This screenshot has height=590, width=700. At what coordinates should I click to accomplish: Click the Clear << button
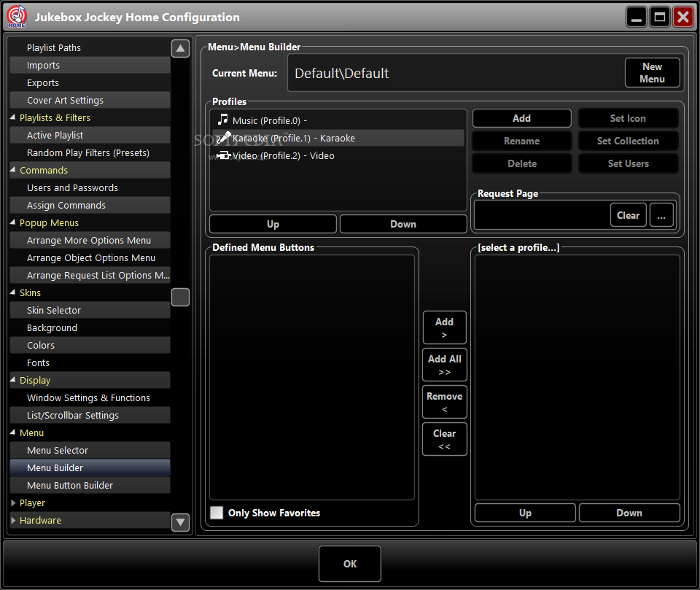point(444,439)
